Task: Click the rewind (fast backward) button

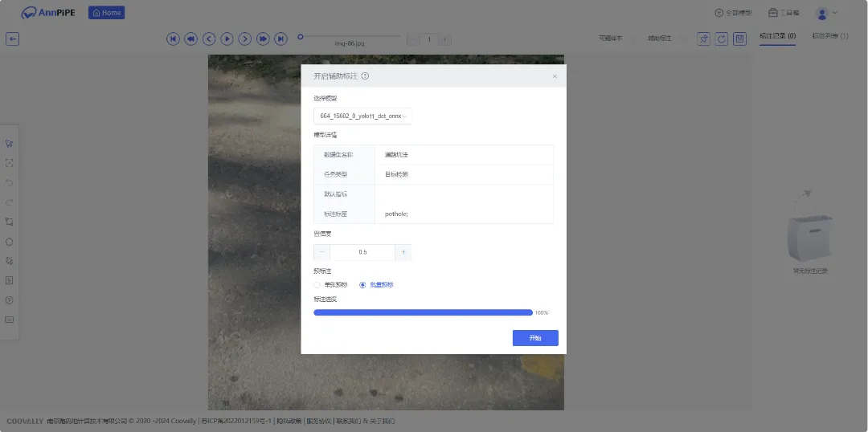Action: pyautogui.click(x=191, y=39)
